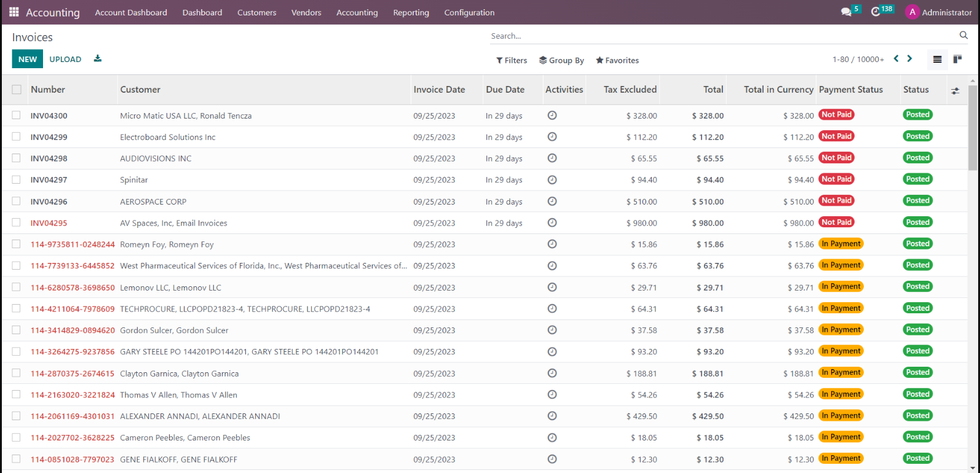Click activity clock for INV04295

coord(552,223)
